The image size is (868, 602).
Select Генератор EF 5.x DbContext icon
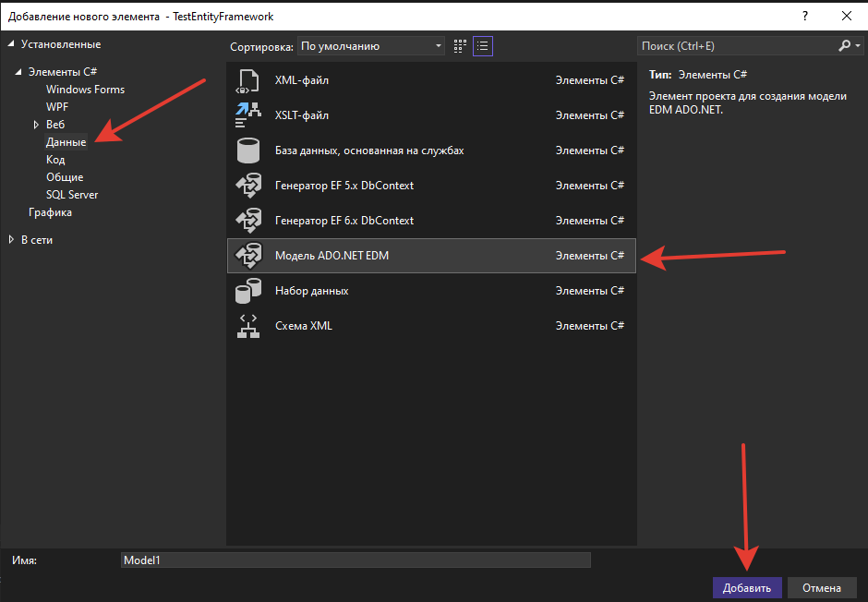coord(247,186)
